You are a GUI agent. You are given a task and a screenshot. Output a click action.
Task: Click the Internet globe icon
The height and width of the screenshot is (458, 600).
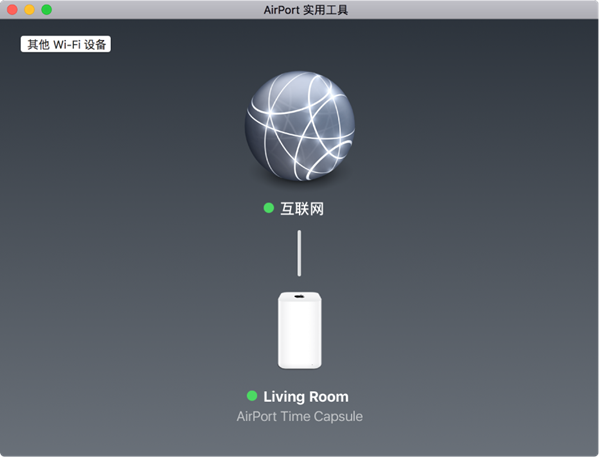(299, 125)
